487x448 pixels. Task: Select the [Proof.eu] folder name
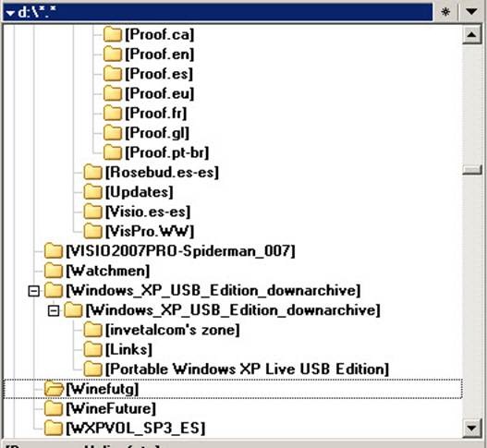click(x=159, y=93)
